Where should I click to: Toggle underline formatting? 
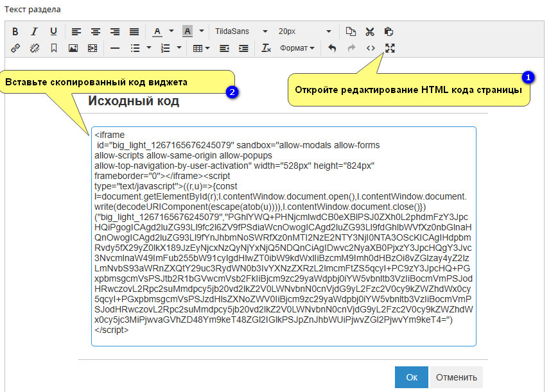(53, 31)
